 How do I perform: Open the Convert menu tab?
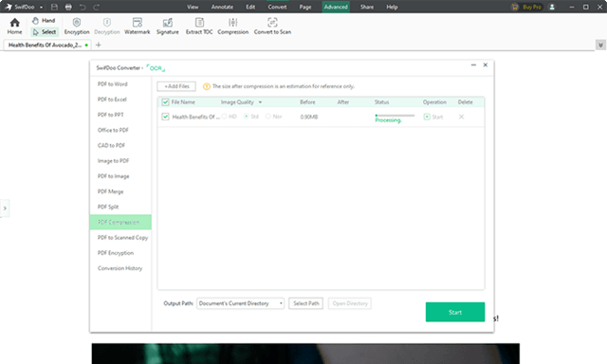(x=277, y=7)
